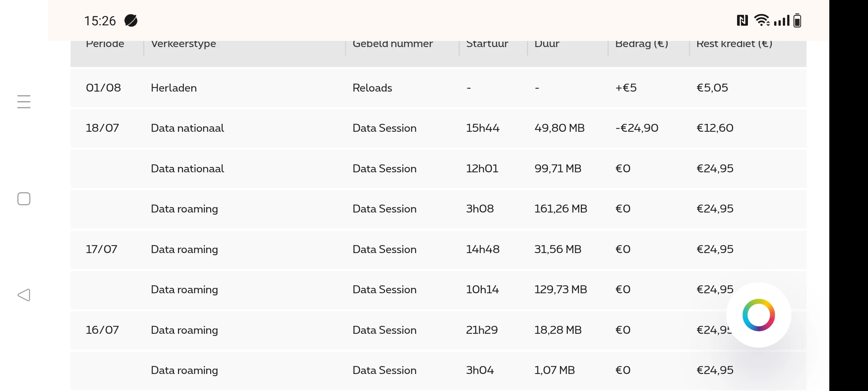The height and width of the screenshot is (391, 868).
Task: Select the Reloads entry
Action: point(372,88)
